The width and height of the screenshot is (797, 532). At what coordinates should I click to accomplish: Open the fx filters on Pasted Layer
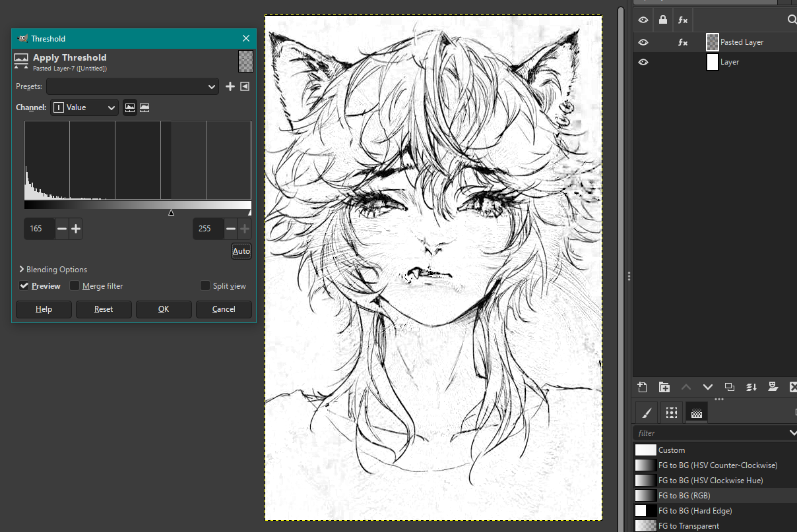click(683, 42)
